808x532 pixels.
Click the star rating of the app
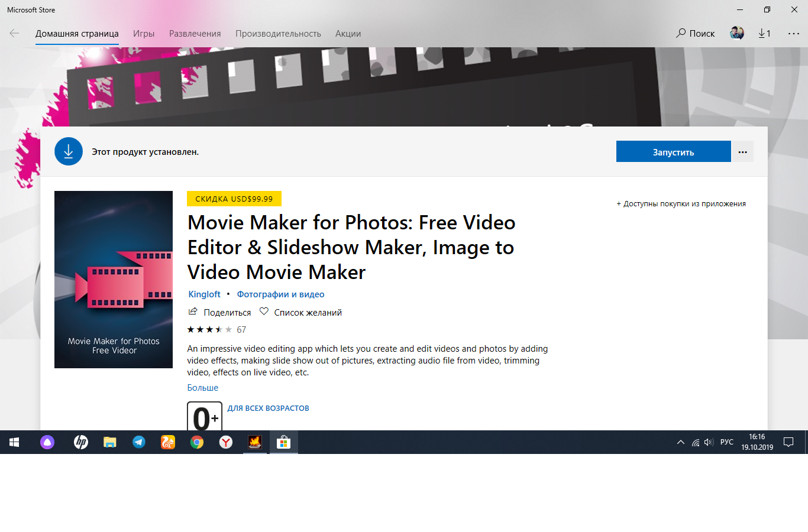209,330
